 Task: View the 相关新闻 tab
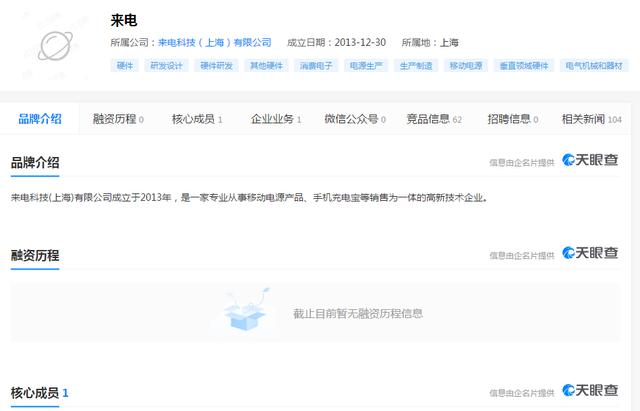[591, 119]
